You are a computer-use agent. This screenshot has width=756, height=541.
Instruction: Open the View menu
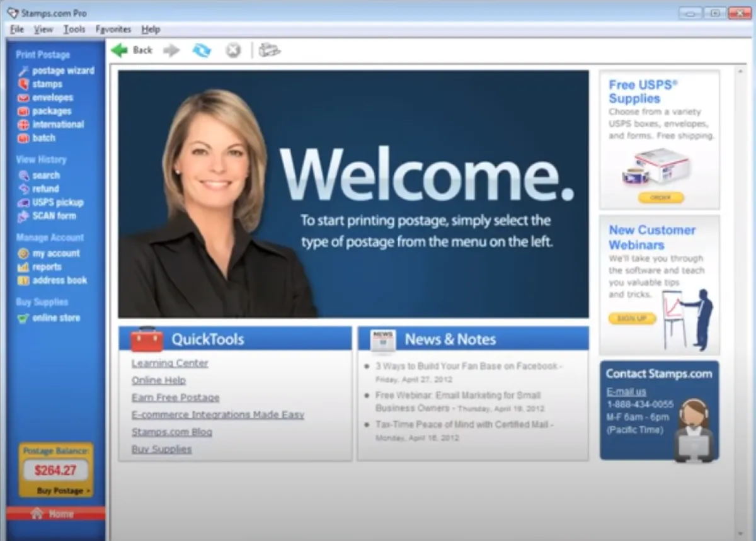coord(43,29)
